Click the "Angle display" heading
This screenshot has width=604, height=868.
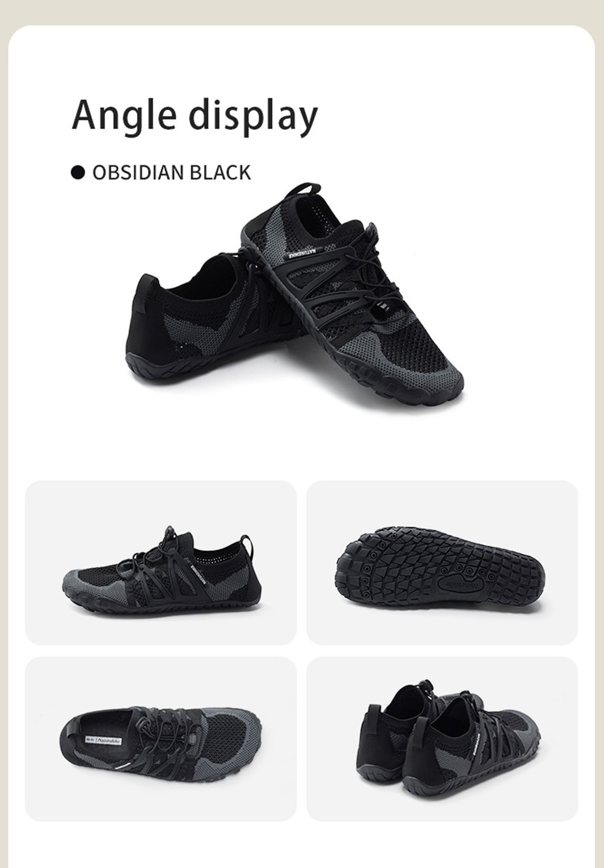click(x=194, y=115)
